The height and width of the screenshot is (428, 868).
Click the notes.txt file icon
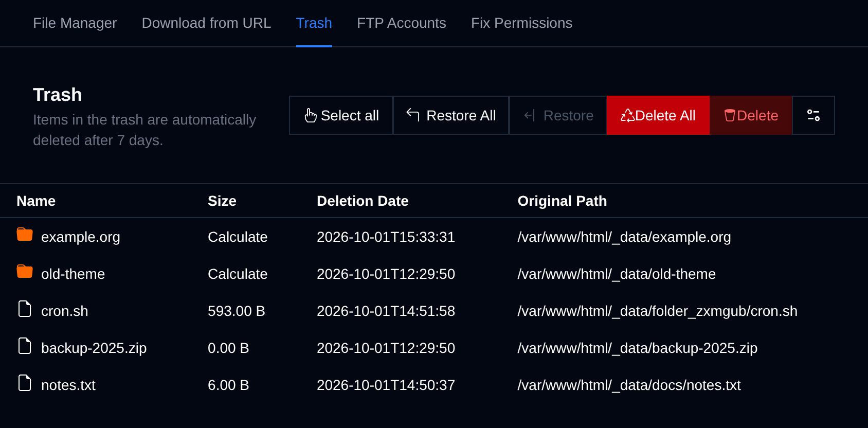(25, 383)
